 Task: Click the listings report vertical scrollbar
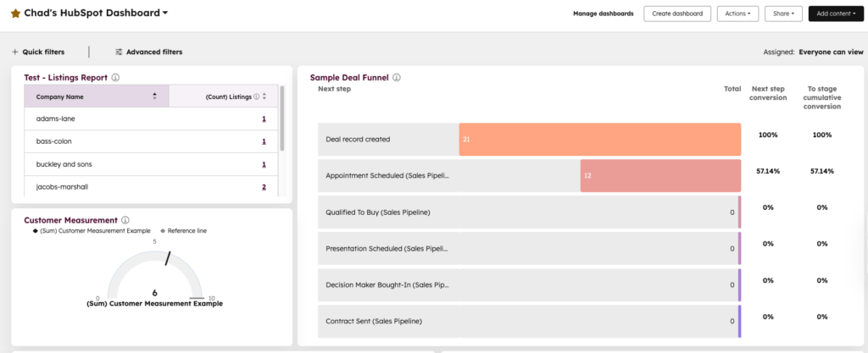pyautogui.click(x=282, y=119)
